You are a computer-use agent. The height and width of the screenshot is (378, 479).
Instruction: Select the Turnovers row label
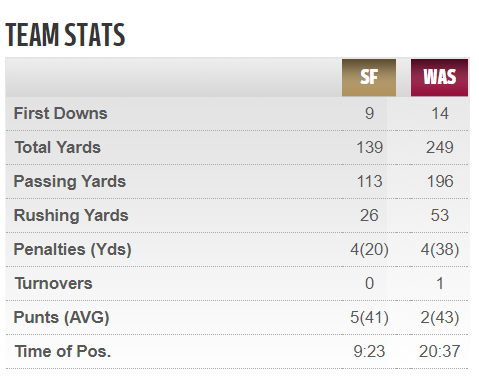54,283
